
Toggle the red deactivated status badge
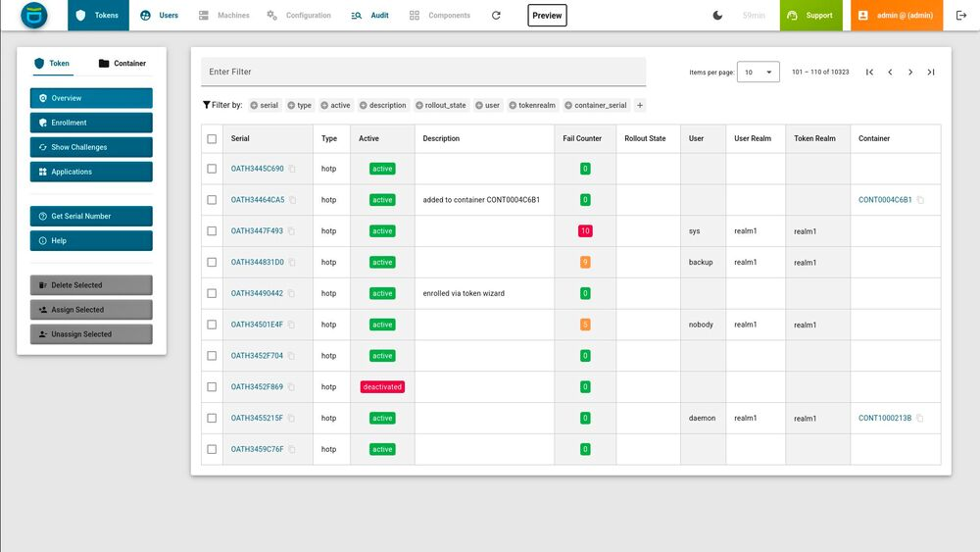pos(382,387)
